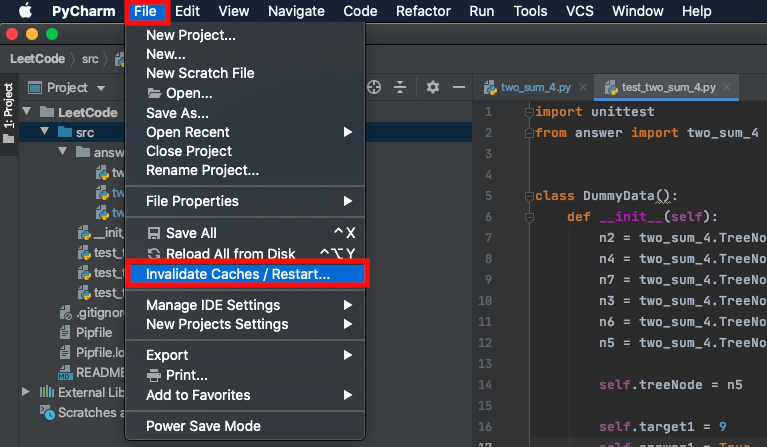Screen dimensions: 767x447
Task: Close the two_sum_4.py tab
Action: [583, 87]
